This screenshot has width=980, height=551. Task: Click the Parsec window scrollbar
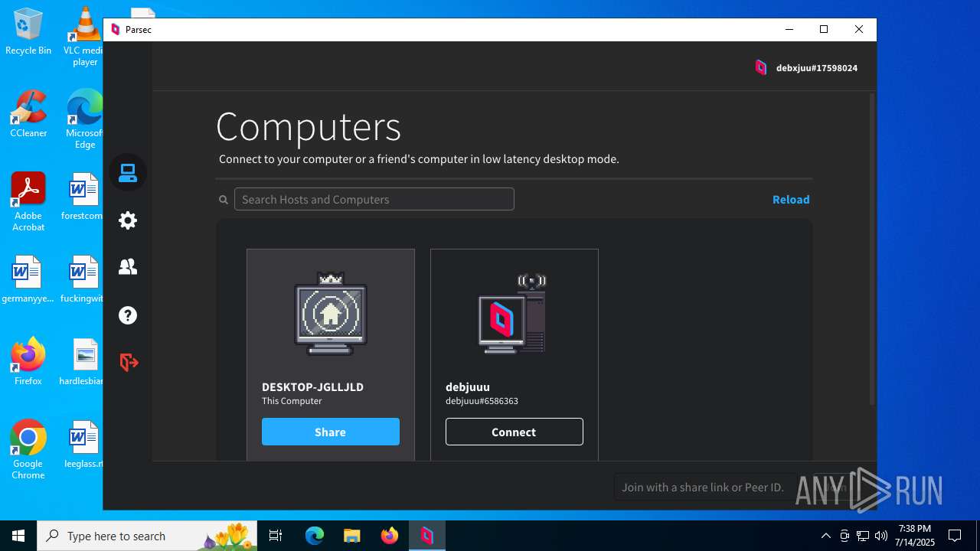[872, 249]
